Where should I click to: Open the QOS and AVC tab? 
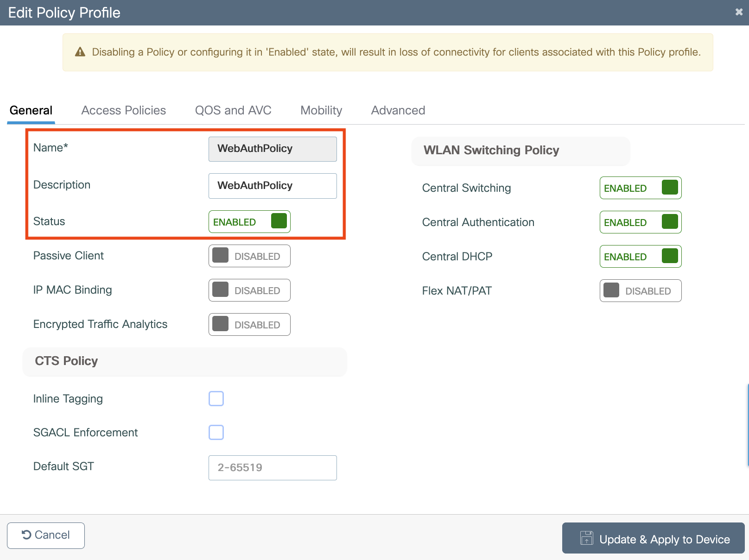pos(233,110)
